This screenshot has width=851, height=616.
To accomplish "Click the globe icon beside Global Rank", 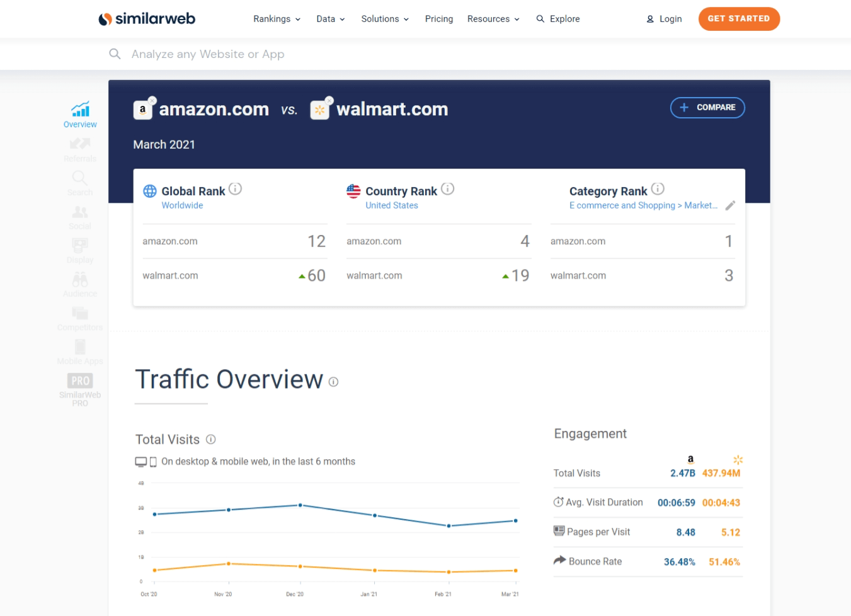I will tap(150, 191).
